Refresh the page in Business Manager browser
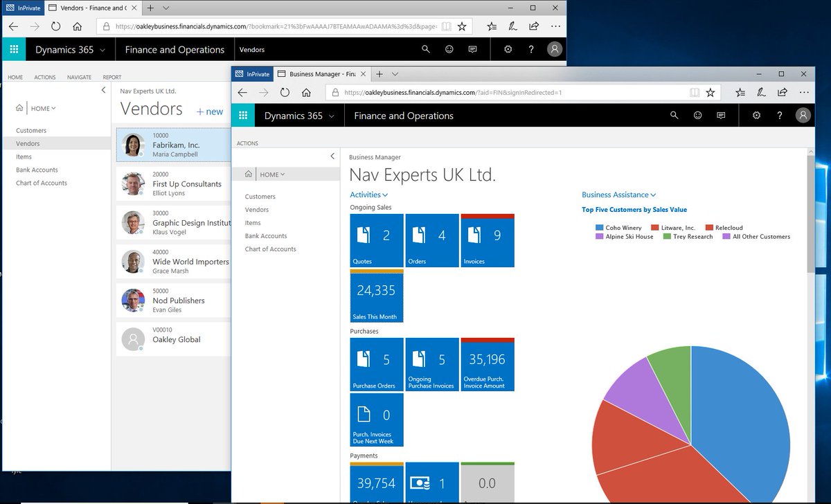The image size is (831, 504). point(285,92)
